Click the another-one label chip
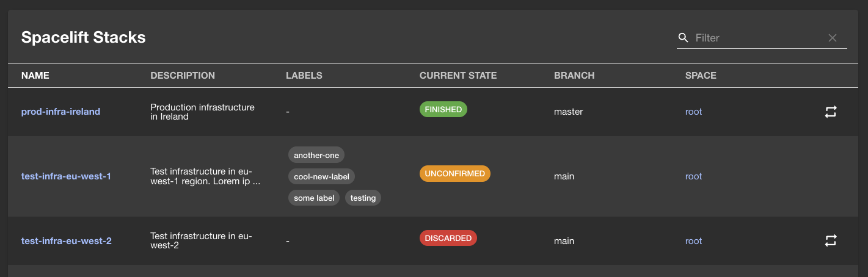The image size is (868, 277). (316, 155)
